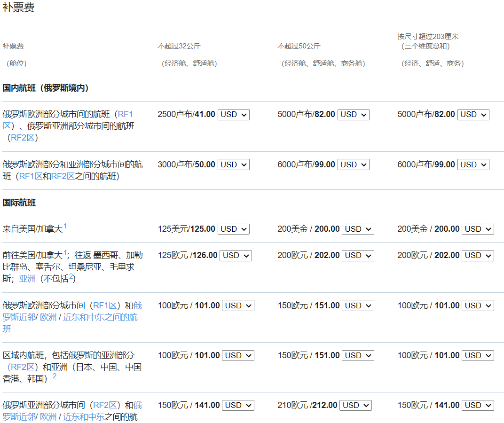Open 32公斤 column currency dropdown beside 150欧元/141.00

[238, 405]
